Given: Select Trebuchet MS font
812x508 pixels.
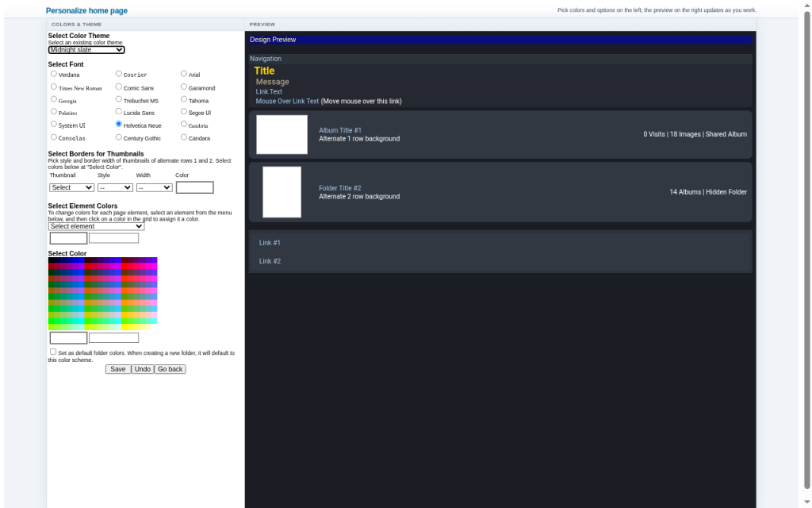Looking at the screenshot, I should pos(119,99).
